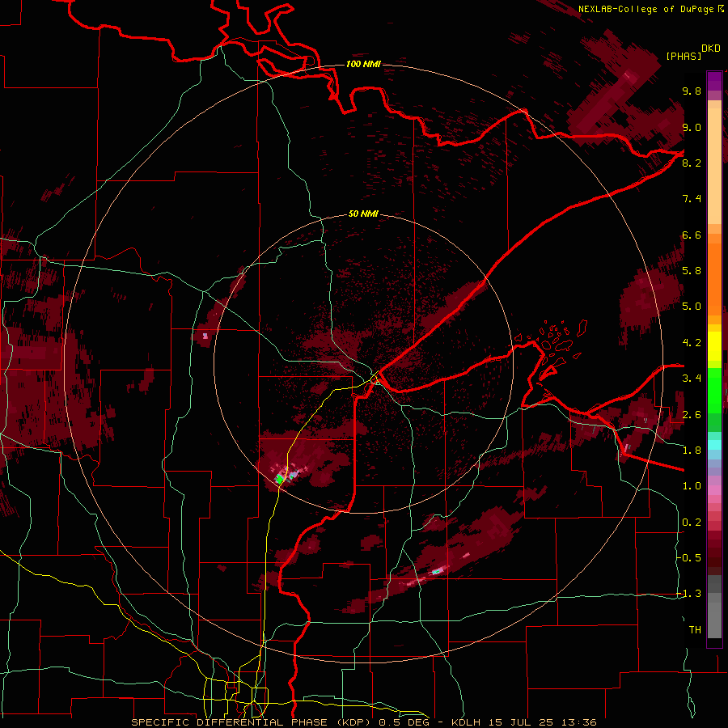Viewport: 728px width, 728px height.
Task: Select the 5.0 value on color scale
Action: coord(692,307)
